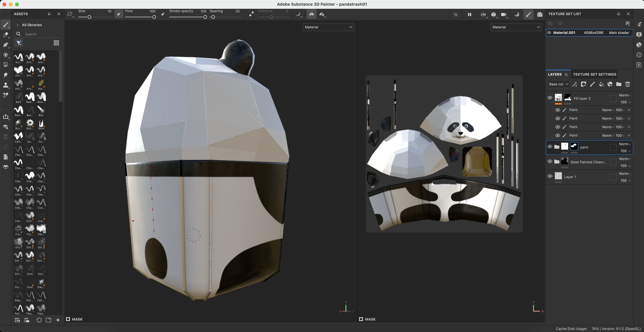Toggle visibility of the last Paint effect
Viewport: 644px width, 332px height.
click(x=557, y=135)
